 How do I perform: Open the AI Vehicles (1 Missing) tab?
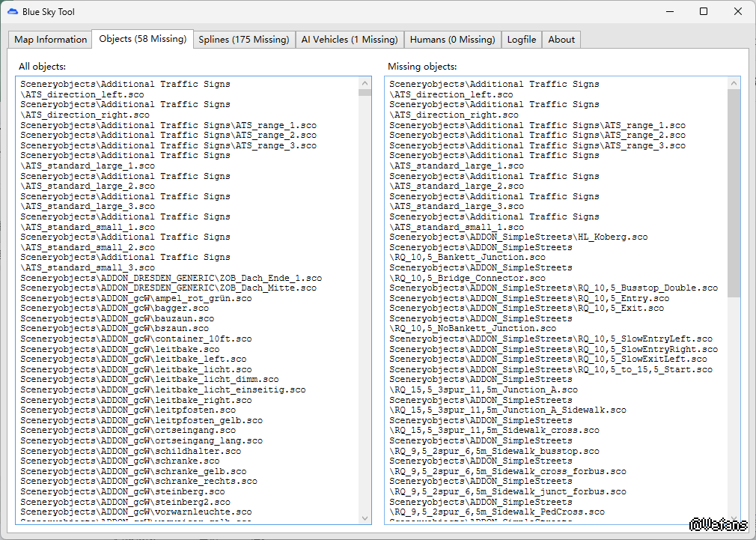point(349,40)
